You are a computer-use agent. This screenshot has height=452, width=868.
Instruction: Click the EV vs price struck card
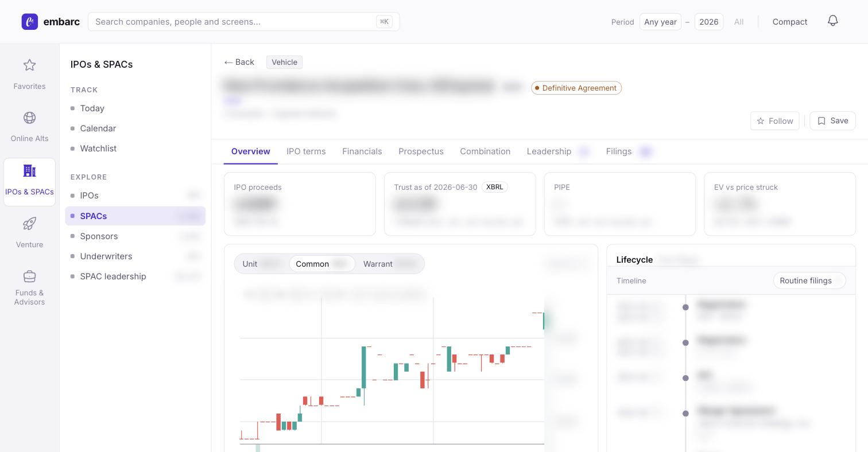(x=780, y=204)
